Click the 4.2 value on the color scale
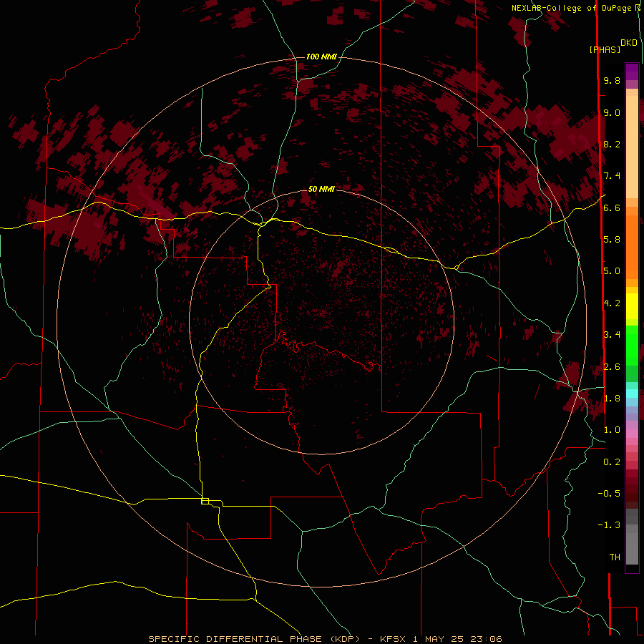This screenshot has height=644, width=644. click(612, 303)
